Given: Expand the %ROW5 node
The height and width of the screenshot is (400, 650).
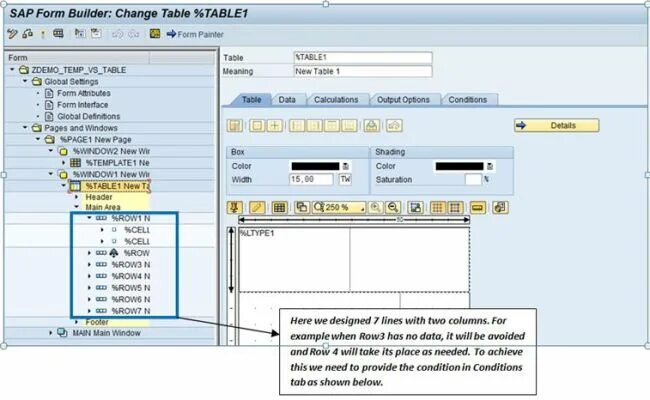Looking at the screenshot, I should pos(89,288).
